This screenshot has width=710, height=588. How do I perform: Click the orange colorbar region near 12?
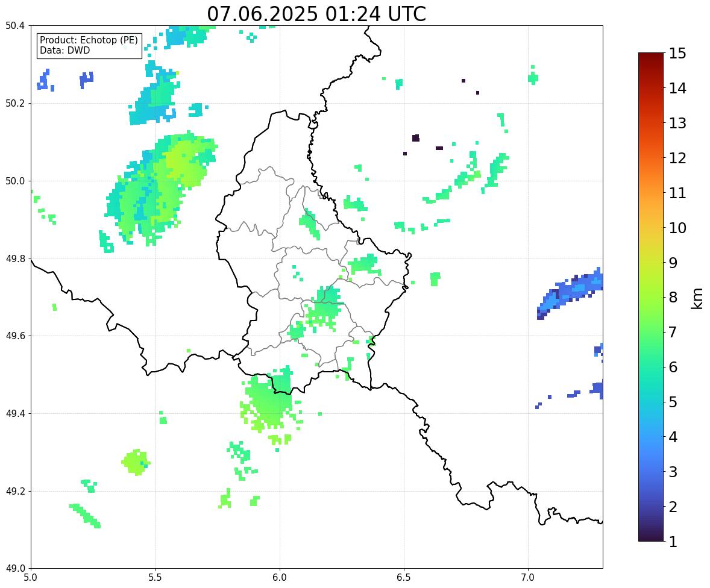(x=651, y=158)
